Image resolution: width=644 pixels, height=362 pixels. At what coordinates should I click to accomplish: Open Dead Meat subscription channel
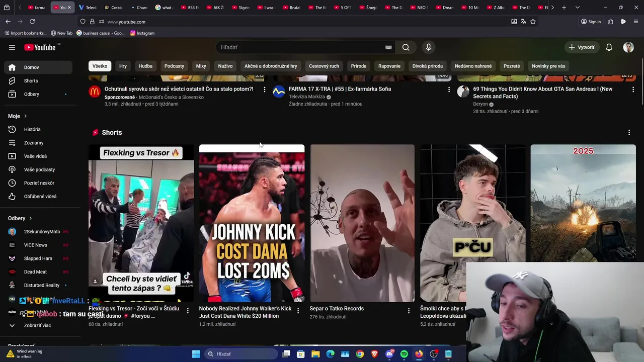38,272
